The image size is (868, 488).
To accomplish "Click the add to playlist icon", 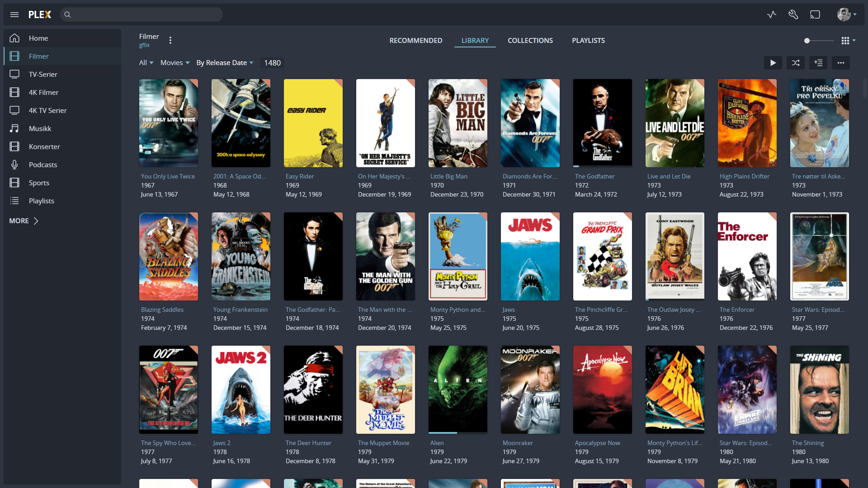I will pos(818,63).
